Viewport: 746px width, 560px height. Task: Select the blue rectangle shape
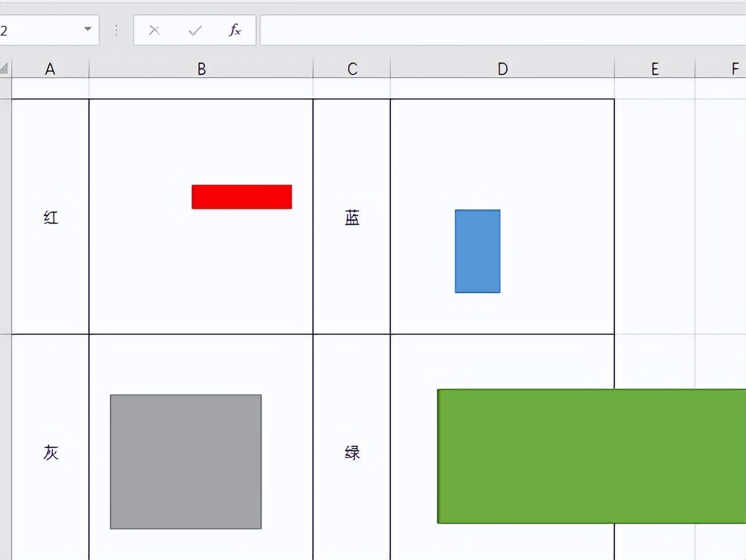pos(478,251)
